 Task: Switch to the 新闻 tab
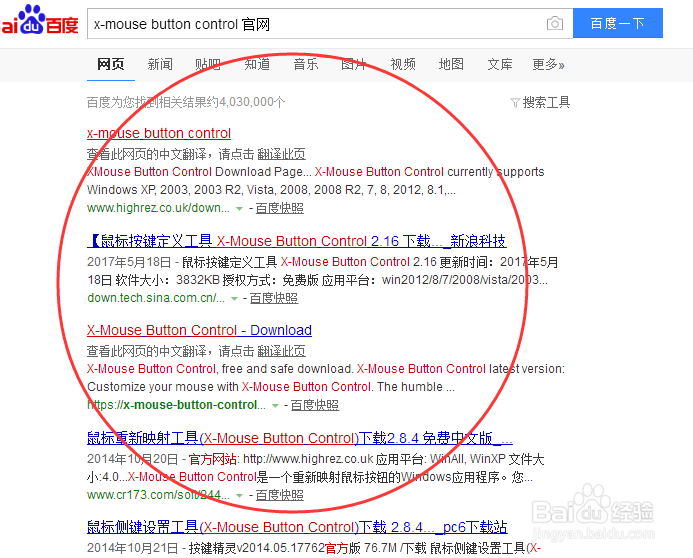click(x=160, y=65)
